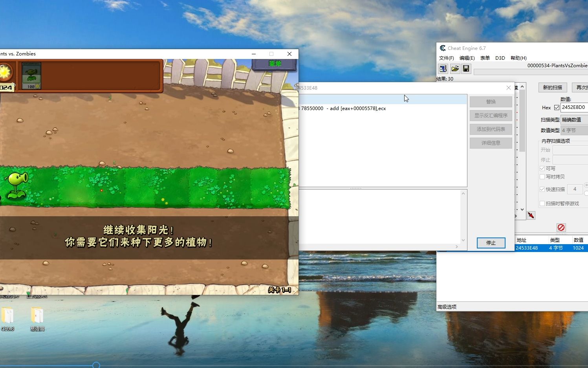Viewport: 588px width, 368px height.
Task: Enable 扫描时暂停游戏 checkbox
Action: click(x=542, y=203)
